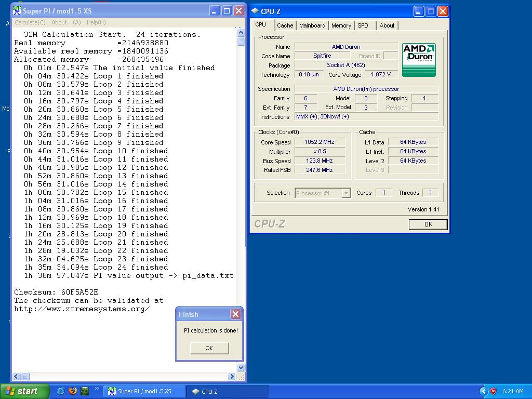
Task: Click the system clock 6:21 AM
Action: point(513,391)
